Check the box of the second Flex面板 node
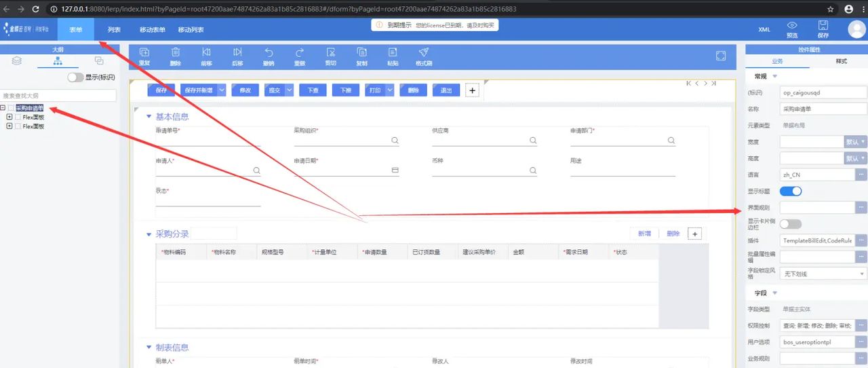The width and height of the screenshot is (868, 368). [18, 126]
